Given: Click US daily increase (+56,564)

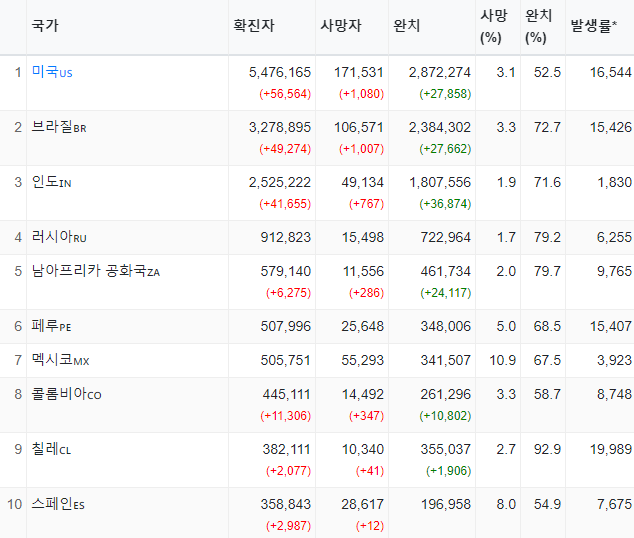Looking at the screenshot, I should pos(285,94).
